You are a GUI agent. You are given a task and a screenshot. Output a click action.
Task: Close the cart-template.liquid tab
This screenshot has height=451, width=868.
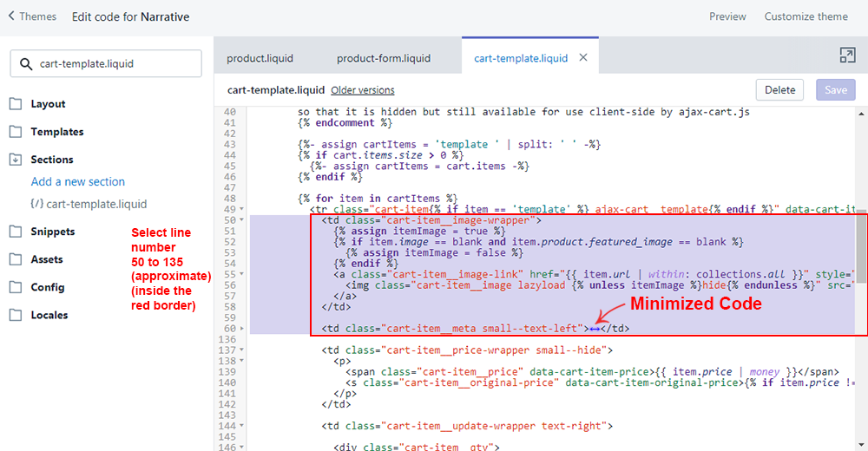pyautogui.click(x=583, y=58)
